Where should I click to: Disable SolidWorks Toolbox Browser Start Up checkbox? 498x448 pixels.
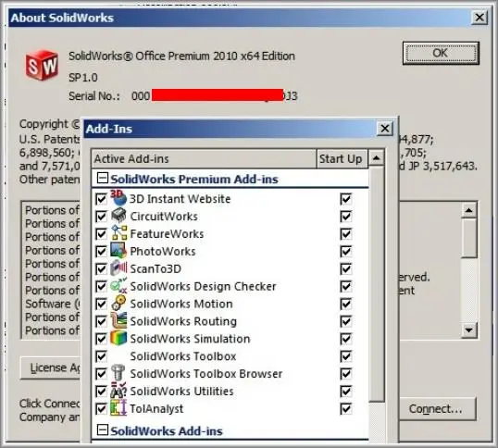pyautogui.click(x=346, y=374)
